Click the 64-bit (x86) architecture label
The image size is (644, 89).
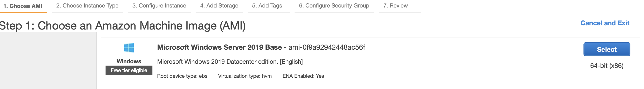607,66
